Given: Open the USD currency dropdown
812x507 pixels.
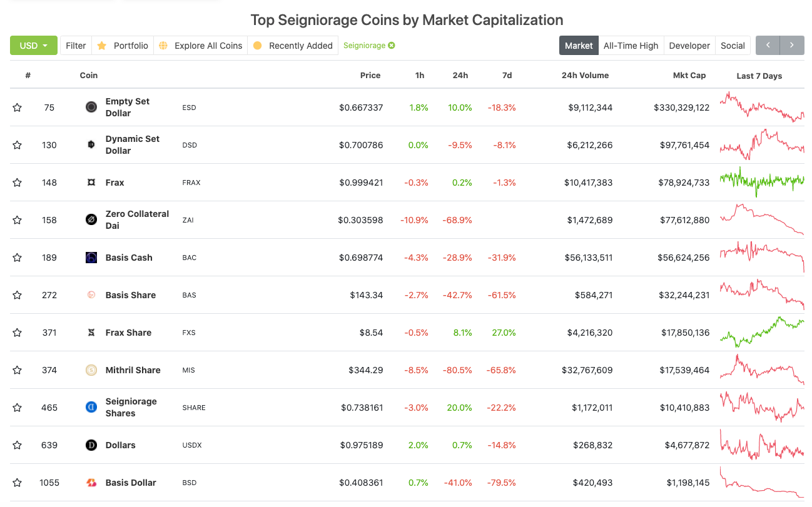Looking at the screenshot, I should [34, 46].
